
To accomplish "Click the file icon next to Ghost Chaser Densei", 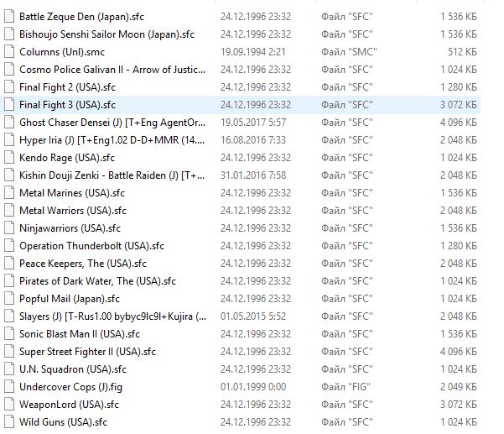I will pos(9,123).
